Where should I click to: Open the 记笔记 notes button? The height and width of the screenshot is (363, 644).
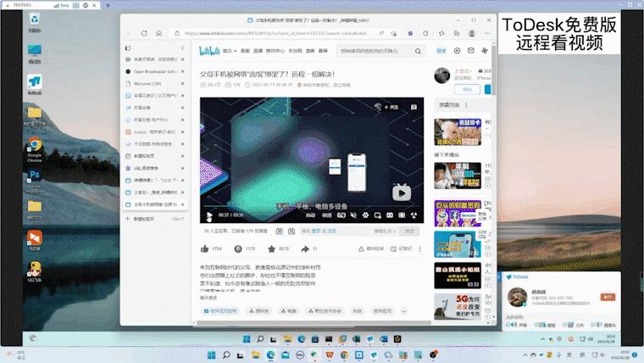(x=402, y=249)
